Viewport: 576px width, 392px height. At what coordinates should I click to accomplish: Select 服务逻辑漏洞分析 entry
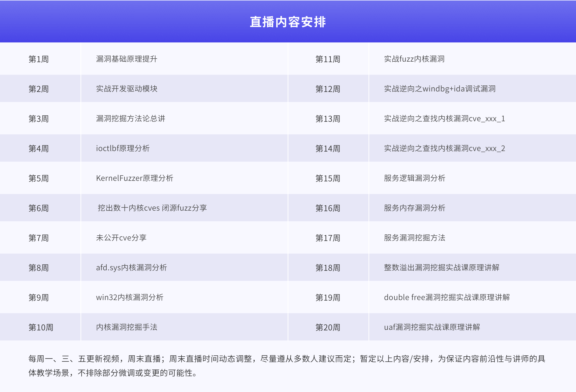[x=414, y=178]
